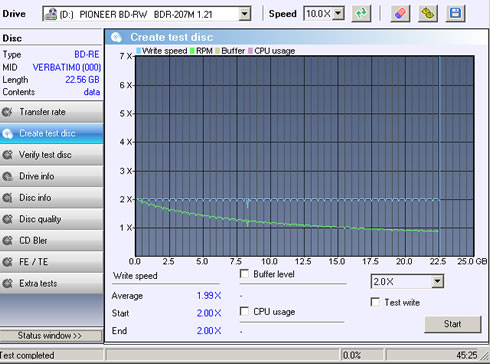Viewport: 490px width, 364px height.
Task: Enable the Buffer level checkbox
Action: click(x=244, y=274)
